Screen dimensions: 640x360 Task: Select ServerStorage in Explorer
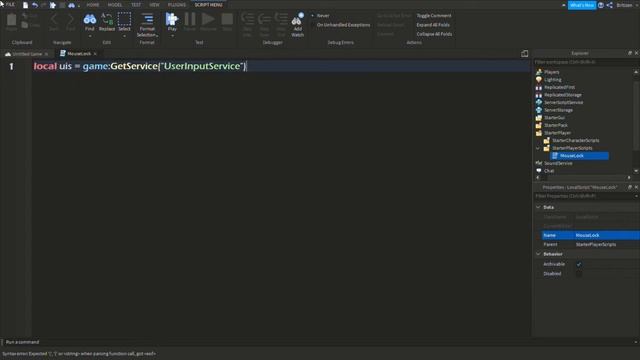(x=558, y=110)
